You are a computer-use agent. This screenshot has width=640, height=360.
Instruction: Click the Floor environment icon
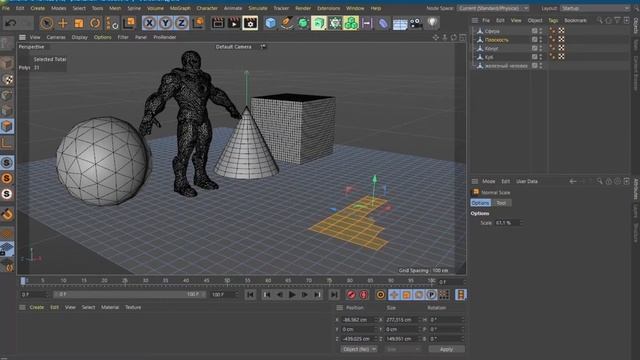coord(400,23)
